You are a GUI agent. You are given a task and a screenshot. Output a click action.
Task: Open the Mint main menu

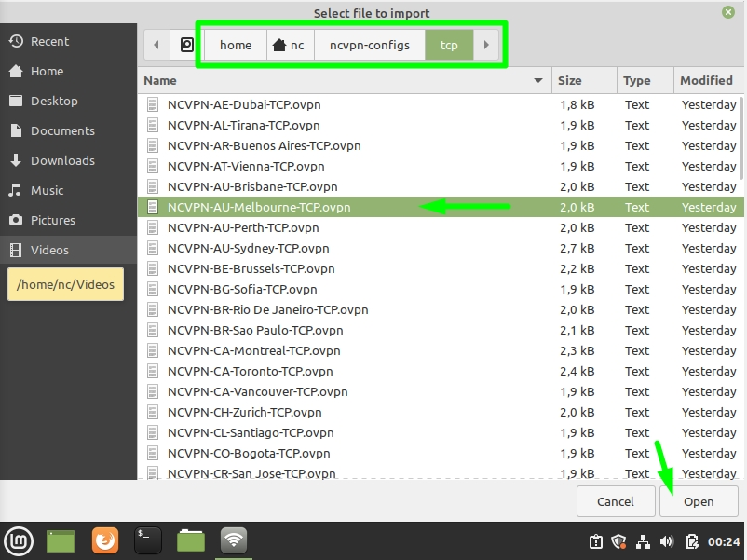click(19, 540)
